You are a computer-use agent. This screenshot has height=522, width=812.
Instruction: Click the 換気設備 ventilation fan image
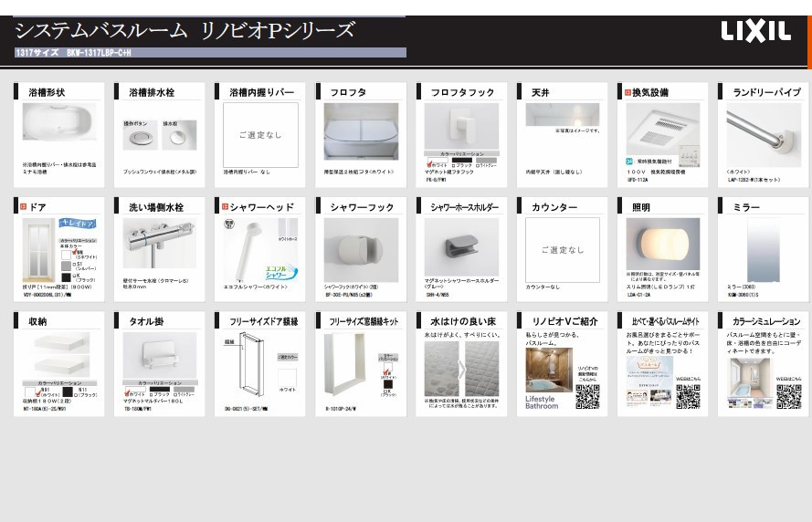coord(663,130)
